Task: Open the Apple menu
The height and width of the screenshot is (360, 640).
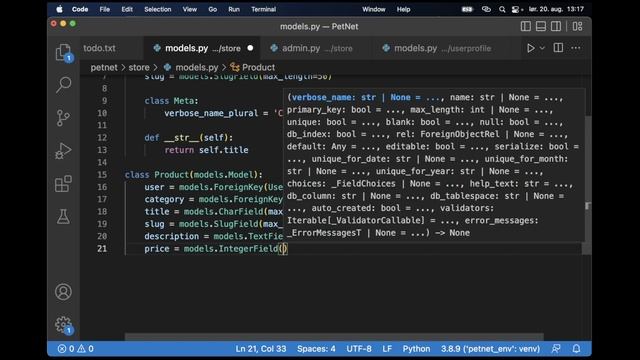Action: [x=60, y=9]
